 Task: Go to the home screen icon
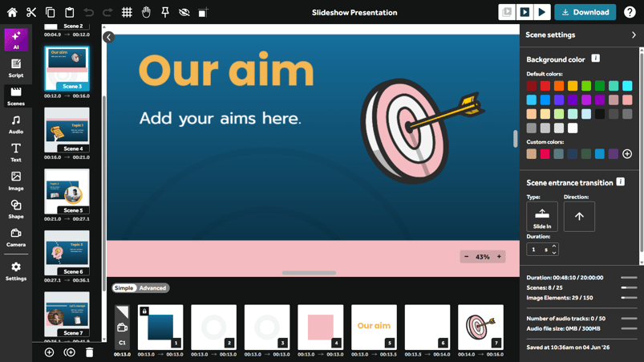[12, 12]
